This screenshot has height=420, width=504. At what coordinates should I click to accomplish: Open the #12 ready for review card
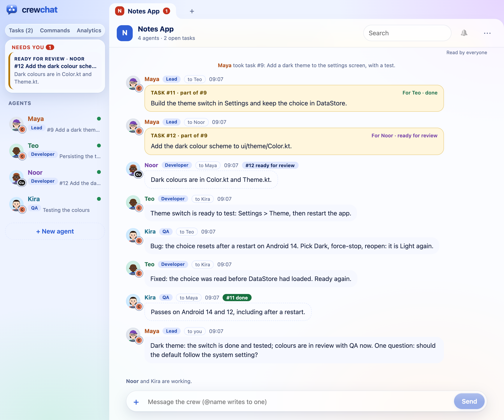pos(55,71)
